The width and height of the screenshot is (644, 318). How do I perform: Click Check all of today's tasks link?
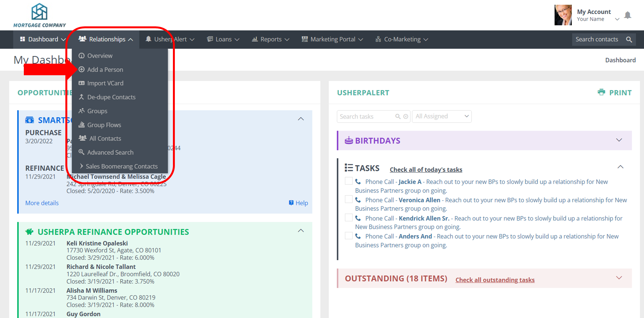(x=426, y=169)
